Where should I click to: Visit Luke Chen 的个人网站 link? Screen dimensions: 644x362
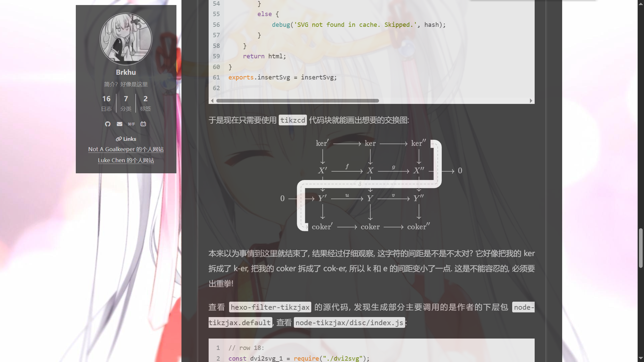(126, 161)
